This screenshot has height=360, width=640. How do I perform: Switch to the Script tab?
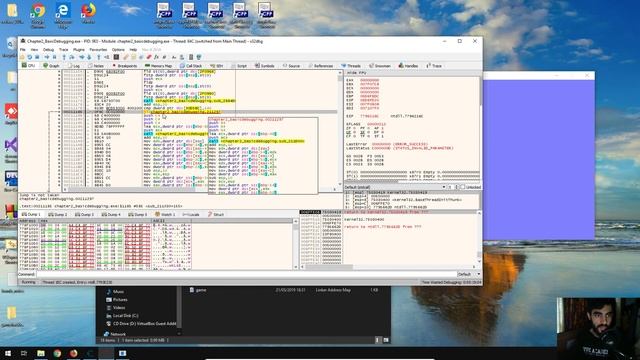[x=239, y=65]
